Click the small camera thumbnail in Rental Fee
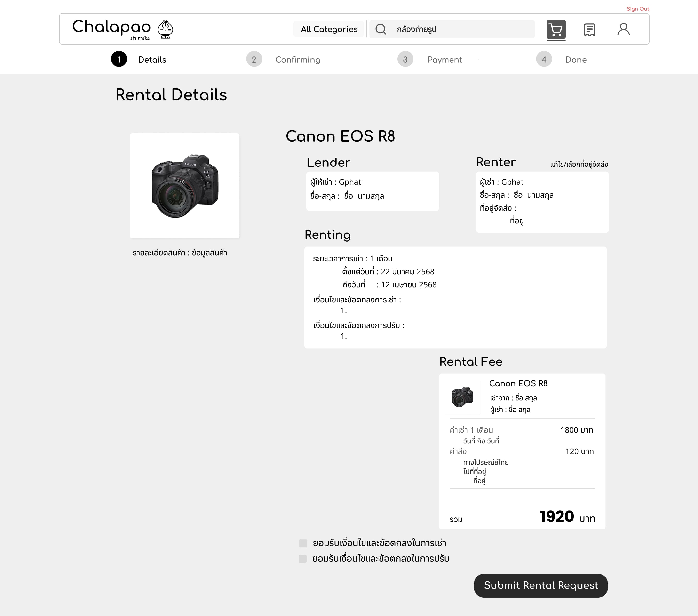The height and width of the screenshot is (616, 698). point(462,397)
